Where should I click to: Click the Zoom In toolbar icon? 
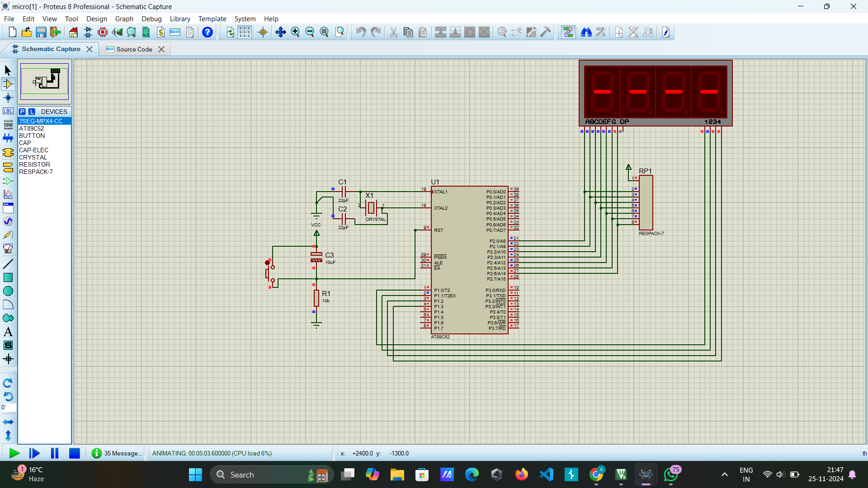pyautogui.click(x=295, y=32)
